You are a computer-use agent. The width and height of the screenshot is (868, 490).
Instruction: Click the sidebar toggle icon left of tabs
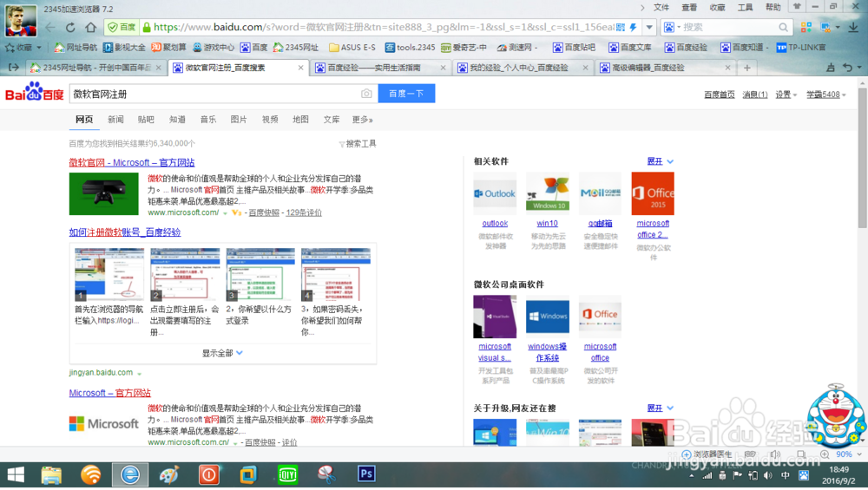13,68
